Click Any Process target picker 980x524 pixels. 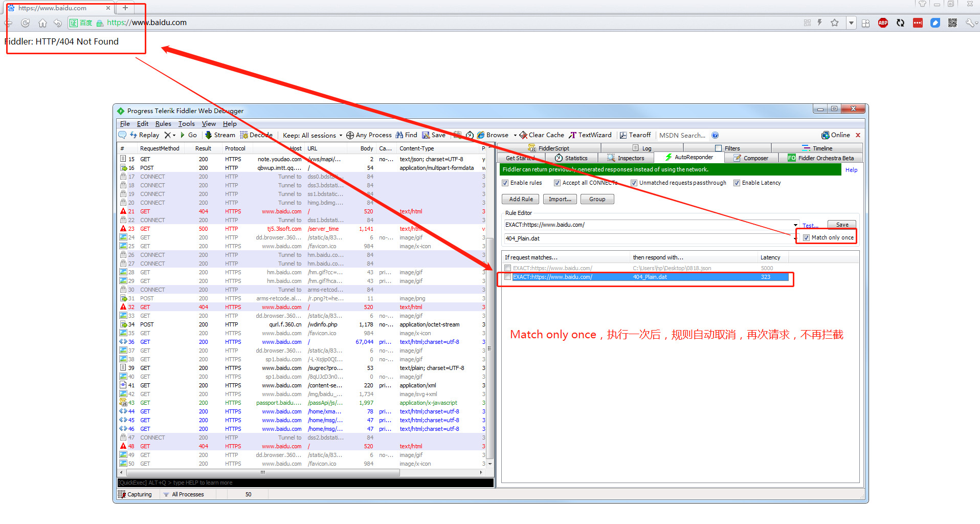369,135
